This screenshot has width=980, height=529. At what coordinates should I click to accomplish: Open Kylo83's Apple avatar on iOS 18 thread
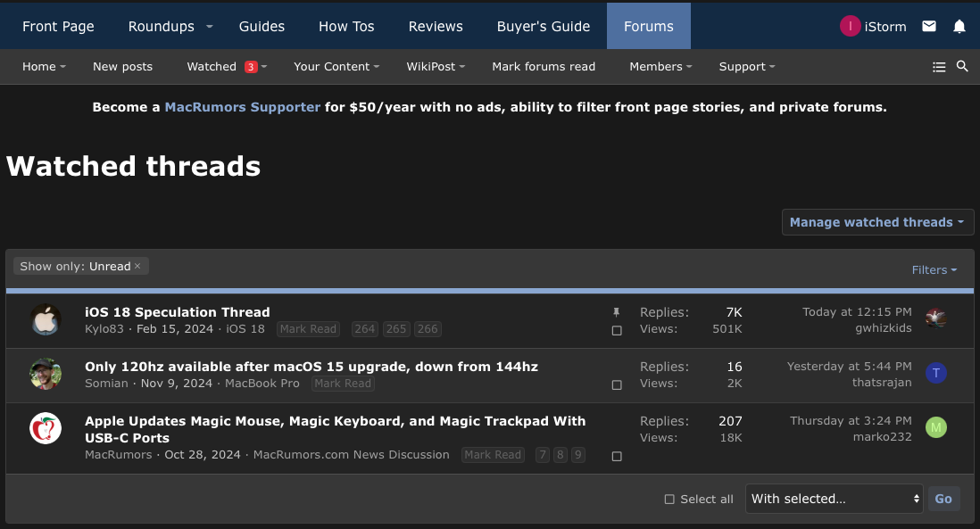pos(46,319)
